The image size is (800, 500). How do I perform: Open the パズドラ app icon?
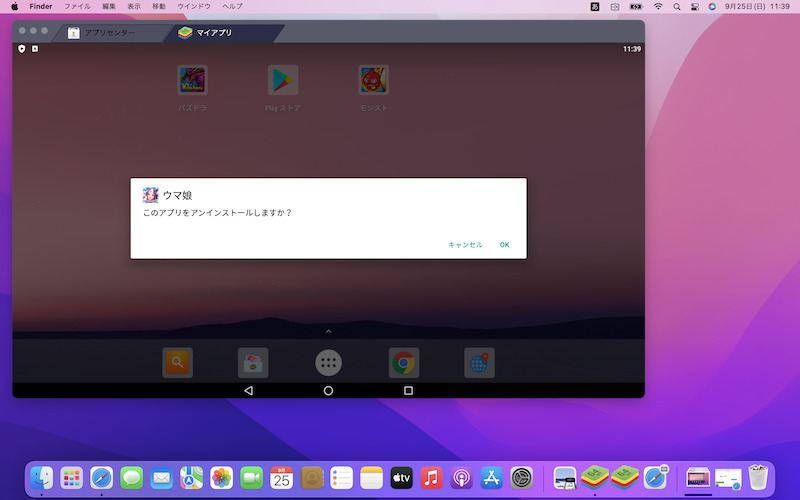(x=192, y=80)
